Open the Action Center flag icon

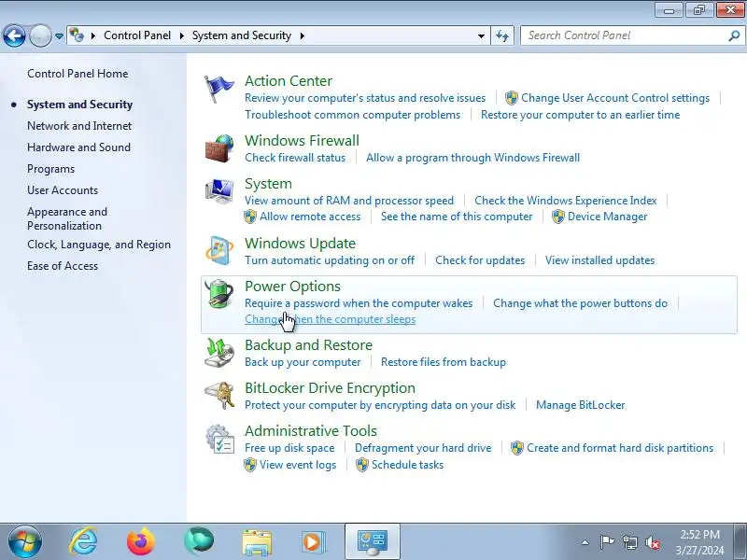(x=219, y=89)
